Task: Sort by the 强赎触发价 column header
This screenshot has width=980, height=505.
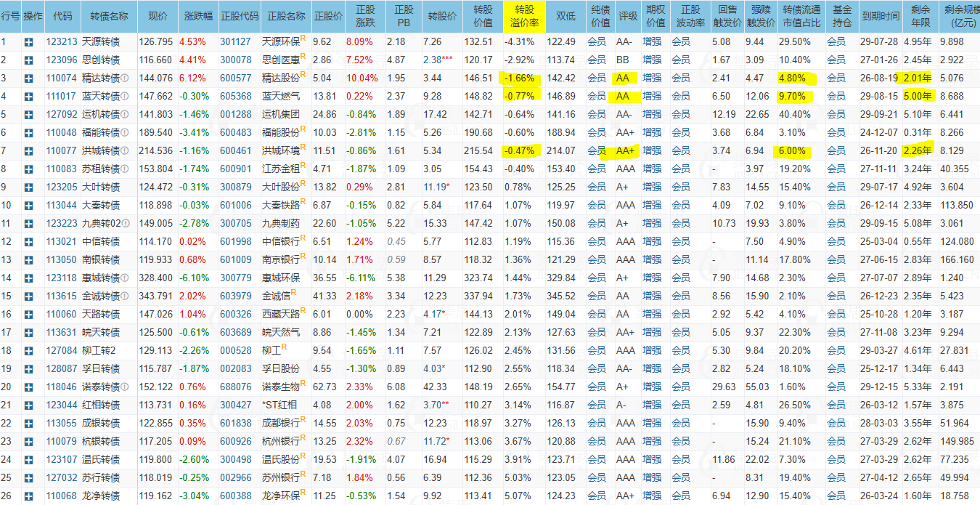Action: point(761,16)
